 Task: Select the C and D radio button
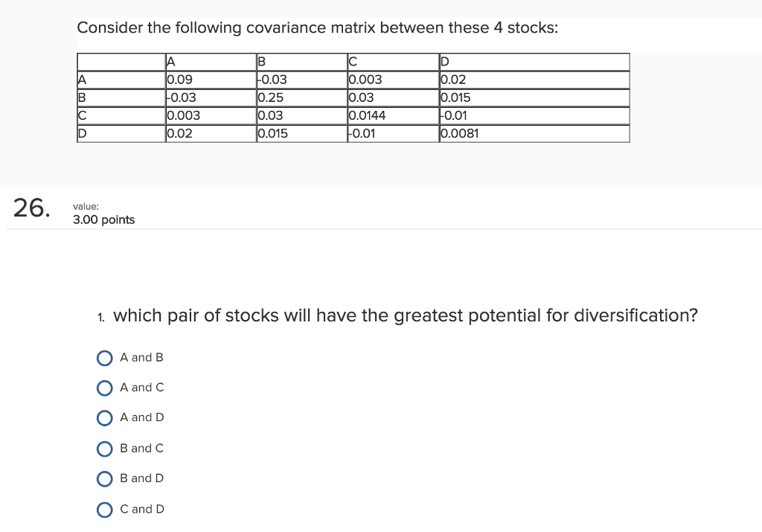click(104, 509)
